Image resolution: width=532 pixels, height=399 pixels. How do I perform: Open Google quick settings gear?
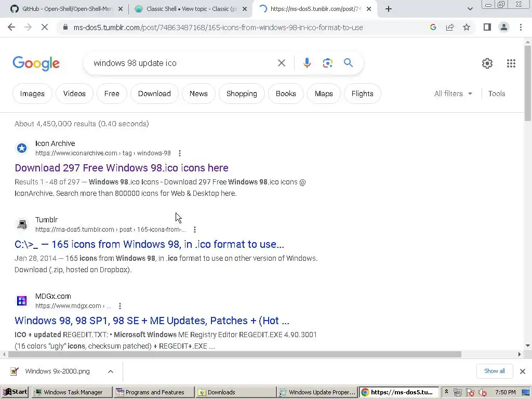pos(487,63)
